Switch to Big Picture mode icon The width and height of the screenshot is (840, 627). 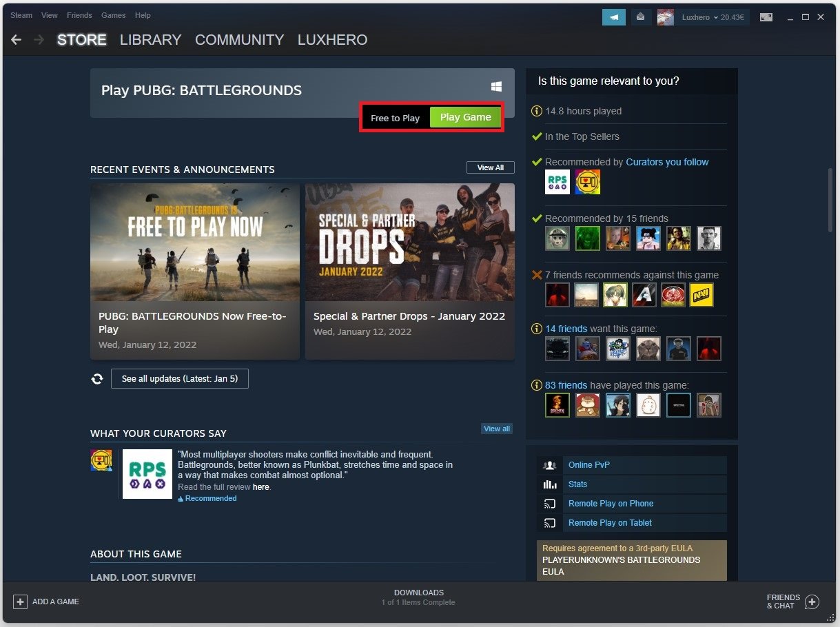tap(766, 17)
